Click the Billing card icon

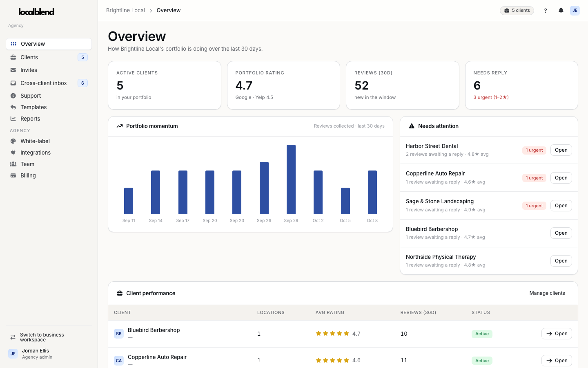[x=13, y=175]
